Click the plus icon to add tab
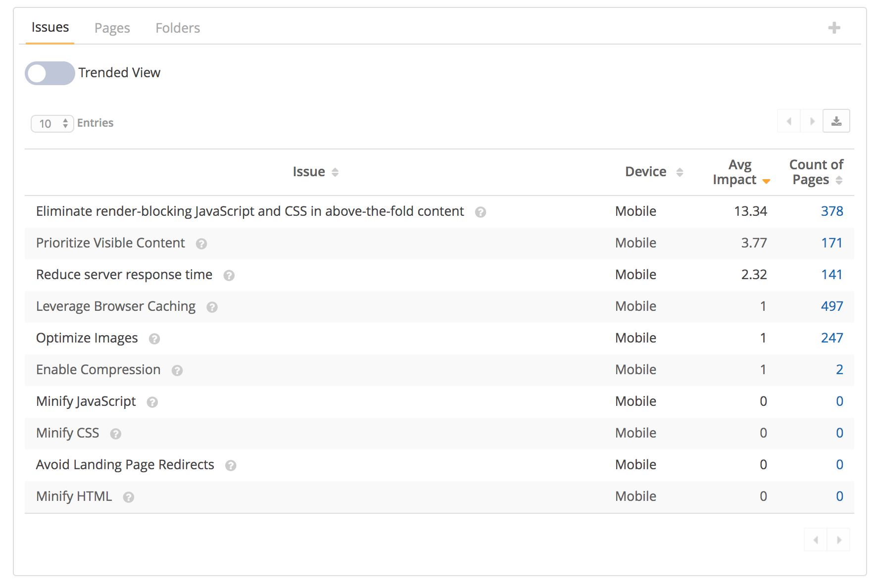The height and width of the screenshot is (588, 875). 834,28
